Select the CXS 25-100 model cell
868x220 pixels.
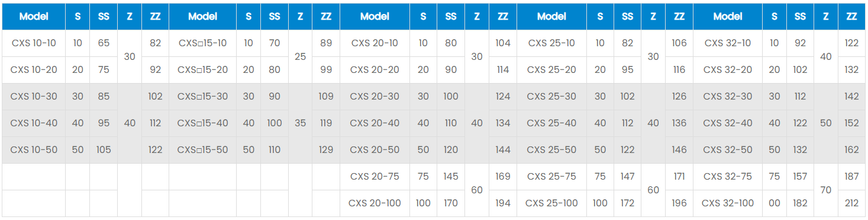point(551,203)
